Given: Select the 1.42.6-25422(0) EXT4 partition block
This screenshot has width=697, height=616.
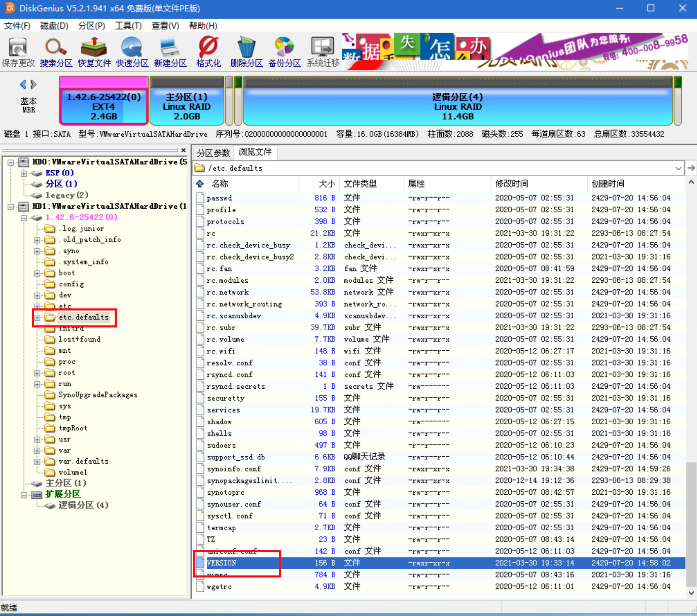Looking at the screenshot, I should pos(104,100).
